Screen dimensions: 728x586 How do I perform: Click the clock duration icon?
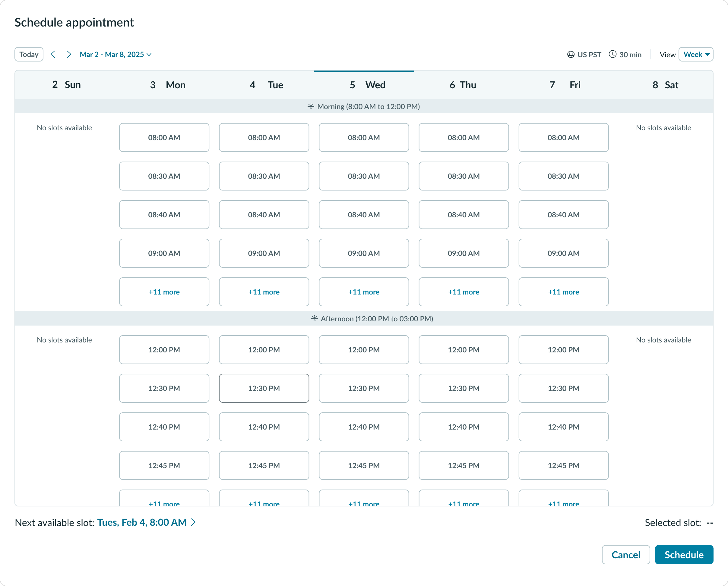point(612,54)
